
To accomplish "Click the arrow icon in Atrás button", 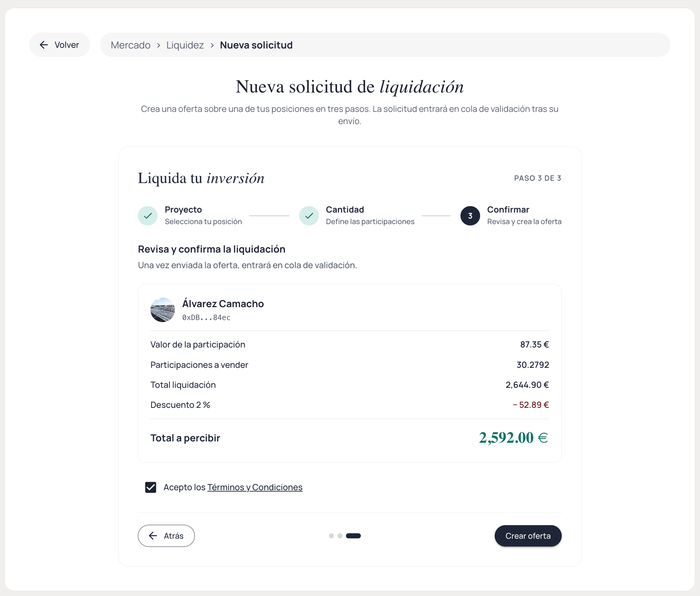I will click(x=153, y=536).
